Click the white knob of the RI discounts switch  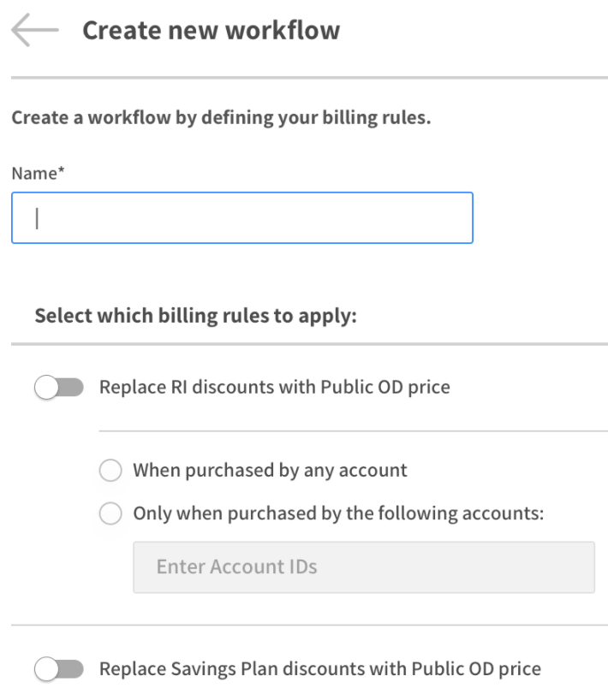click(x=46, y=388)
